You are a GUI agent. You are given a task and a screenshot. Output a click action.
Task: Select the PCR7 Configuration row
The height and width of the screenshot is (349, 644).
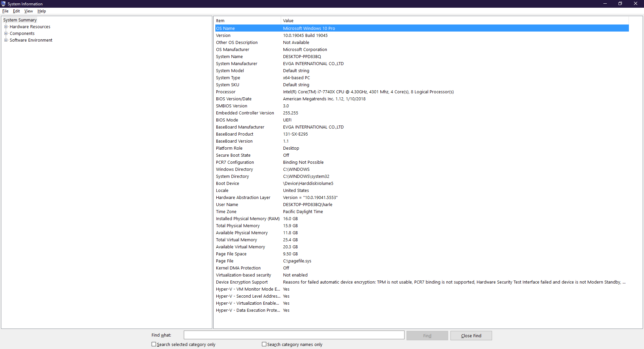coord(422,162)
